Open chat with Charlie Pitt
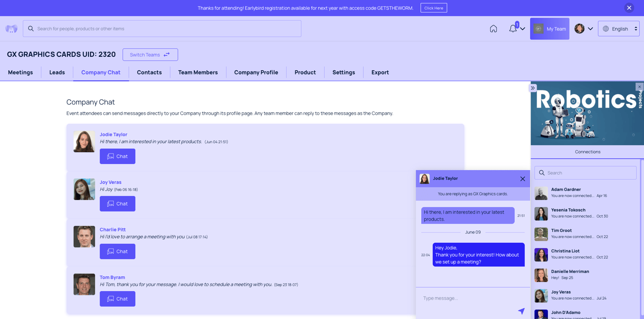644x319 pixels. click(x=118, y=252)
